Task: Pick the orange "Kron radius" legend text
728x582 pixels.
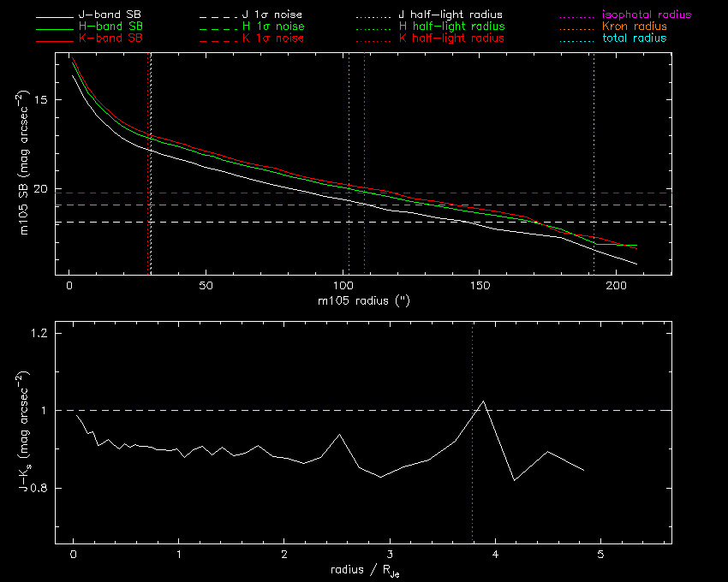Action: coord(635,27)
